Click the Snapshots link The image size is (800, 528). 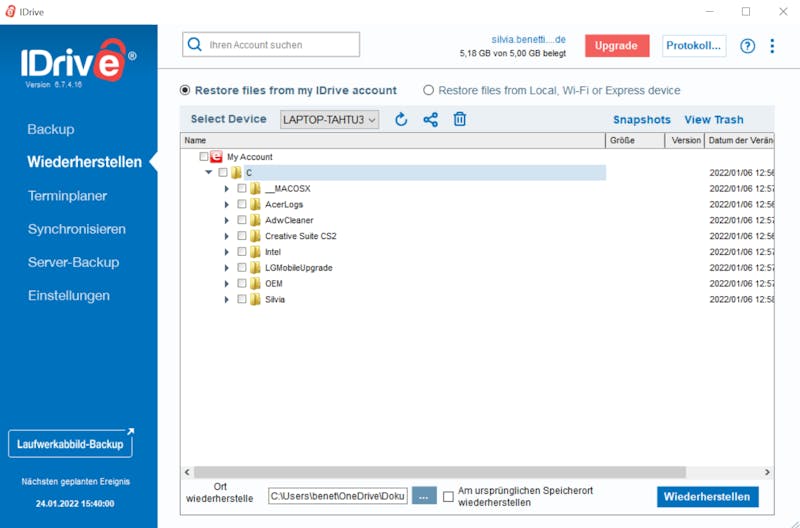pos(642,119)
